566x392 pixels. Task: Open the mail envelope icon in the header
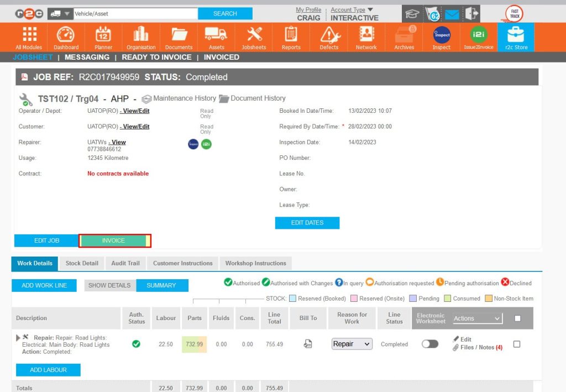point(452,14)
